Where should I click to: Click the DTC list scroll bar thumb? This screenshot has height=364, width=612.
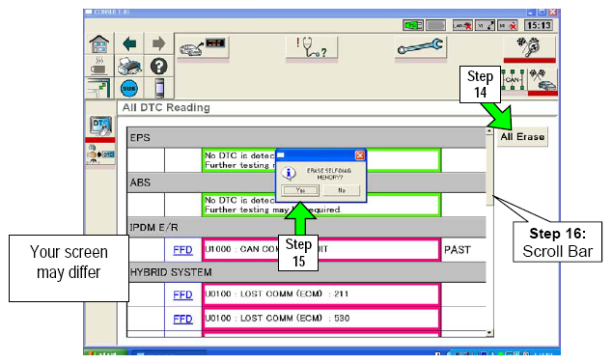[489, 170]
